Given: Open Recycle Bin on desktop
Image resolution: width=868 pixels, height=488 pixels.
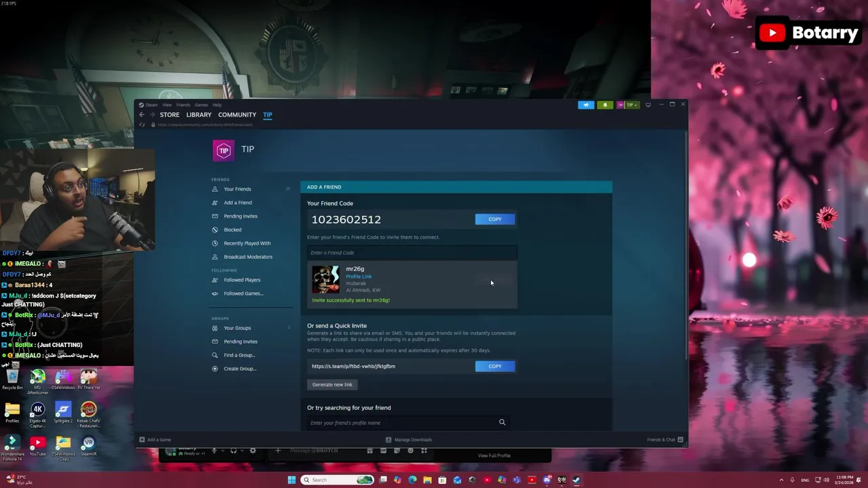Looking at the screenshot, I should [x=12, y=380].
